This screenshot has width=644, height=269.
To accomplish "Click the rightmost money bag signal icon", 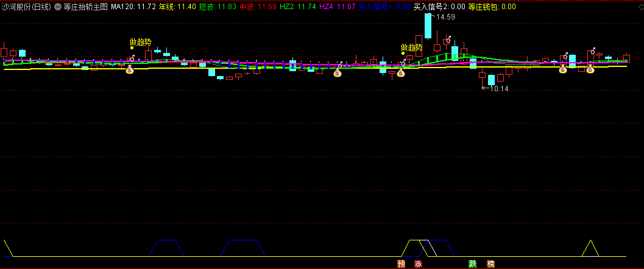I will (x=590, y=69).
